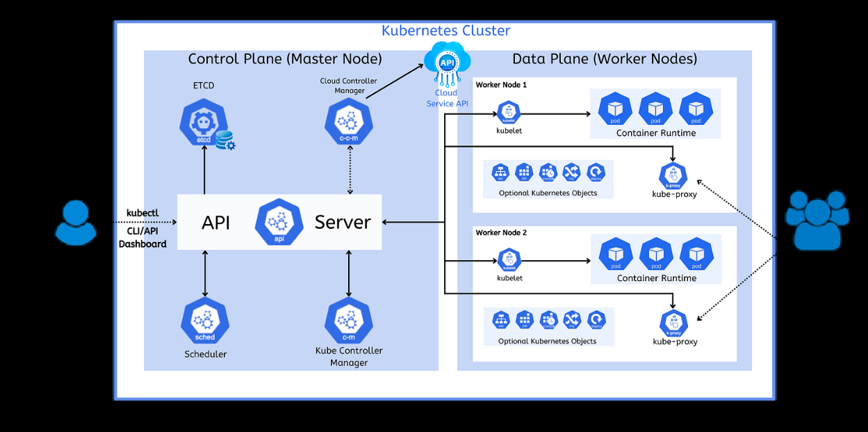Screen dimensions: 868x432
Task: Click the first pod in Worker Node 1
Action: click(615, 109)
